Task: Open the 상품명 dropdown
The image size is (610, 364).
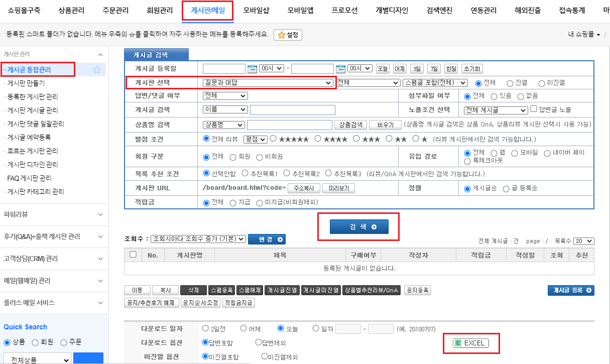Action: point(223,125)
